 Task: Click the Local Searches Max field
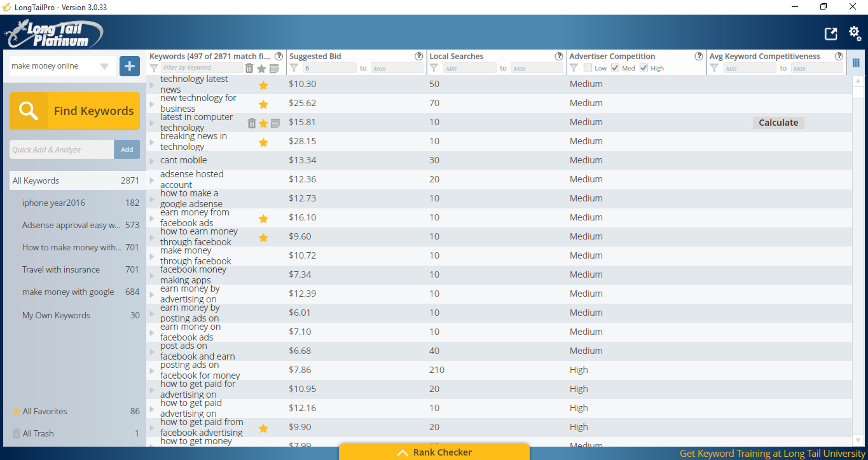[x=537, y=68]
